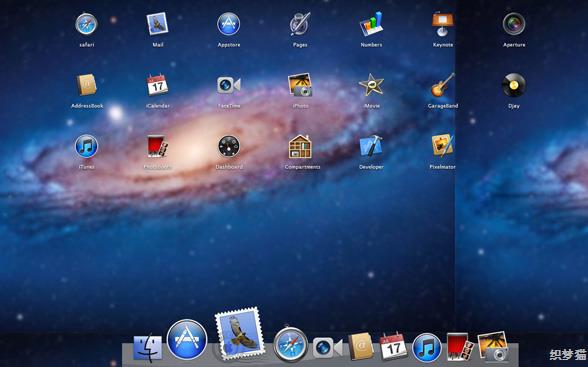Launch the Pixelmator app
588x367 pixels.
pos(442,145)
